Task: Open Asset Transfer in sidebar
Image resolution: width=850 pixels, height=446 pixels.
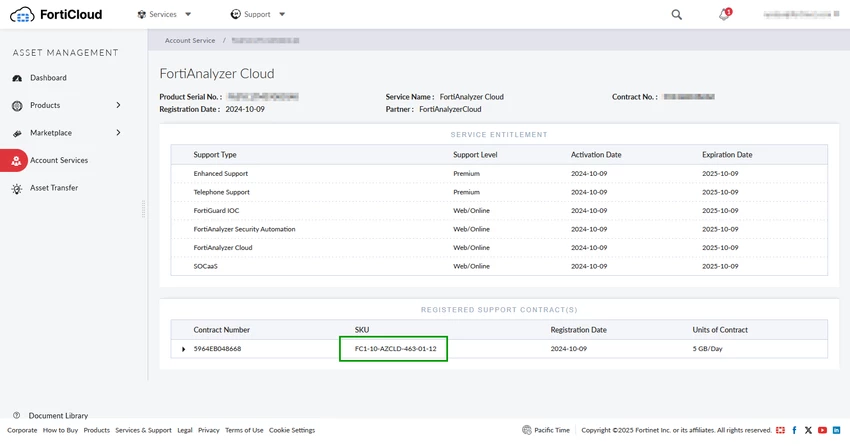Action: click(x=54, y=188)
